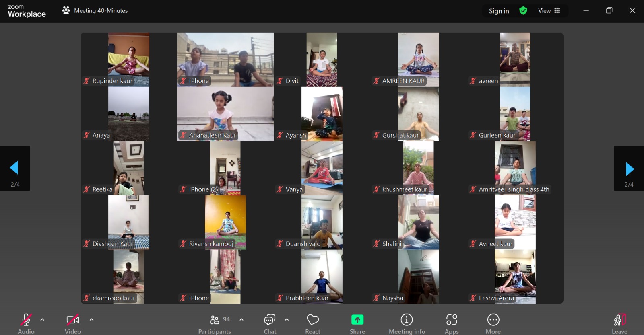Select Anahatleen Kaur's video tile

pyautogui.click(x=225, y=113)
